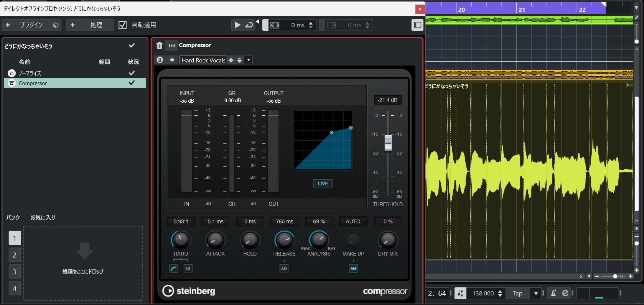Click the threshold value field -21.4 dB
The height and width of the screenshot is (305, 644).
pos(387,100)
